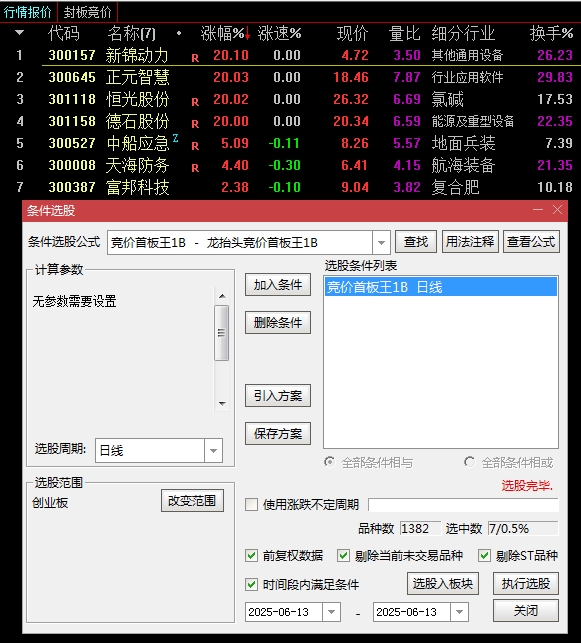Image resolution: width=581 pixels, height=643 pixels.
Task: Click the parameters scrollbar down arrow
Action: point(222,404)
